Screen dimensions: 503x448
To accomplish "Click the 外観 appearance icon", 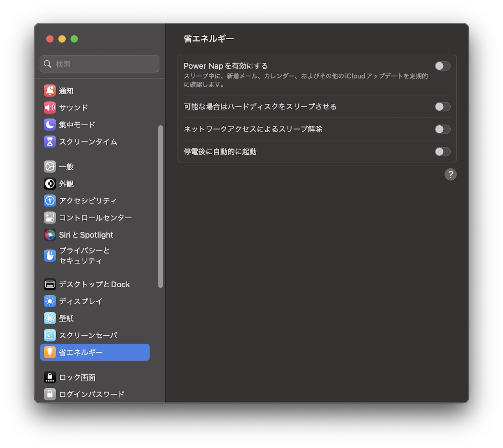I will pos(50,184).
